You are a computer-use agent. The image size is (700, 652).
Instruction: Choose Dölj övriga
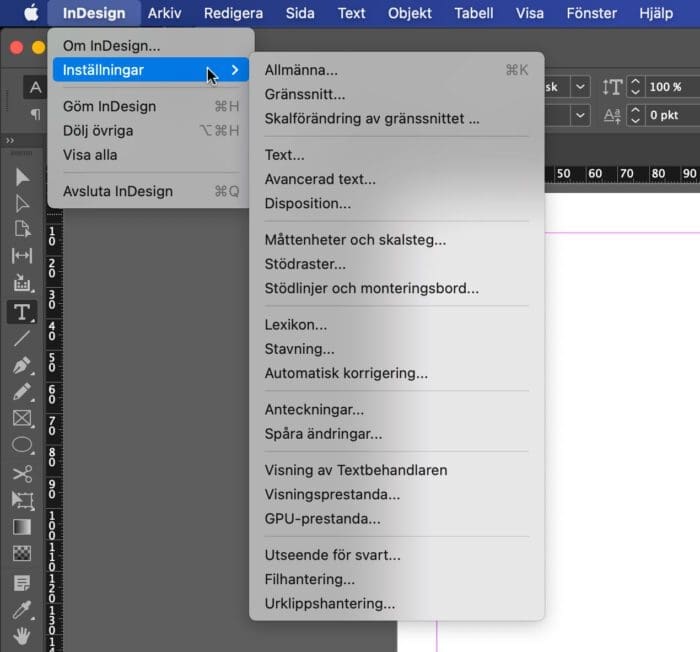point(151,130)
